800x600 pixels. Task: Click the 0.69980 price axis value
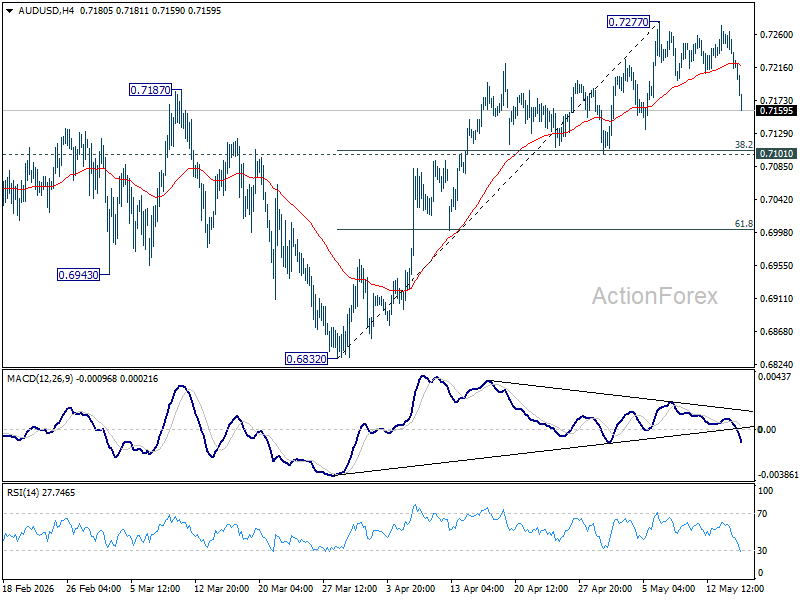(x=777, y=233)
